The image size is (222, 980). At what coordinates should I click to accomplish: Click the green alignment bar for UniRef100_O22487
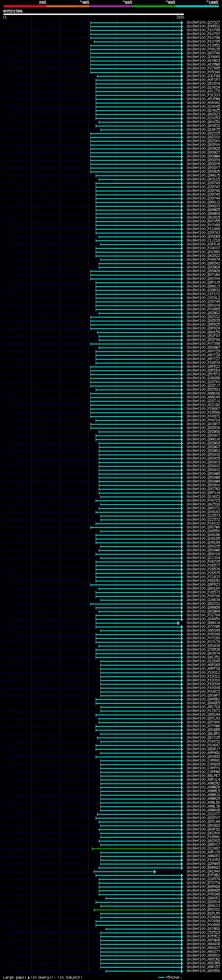[x=137, y=848]
